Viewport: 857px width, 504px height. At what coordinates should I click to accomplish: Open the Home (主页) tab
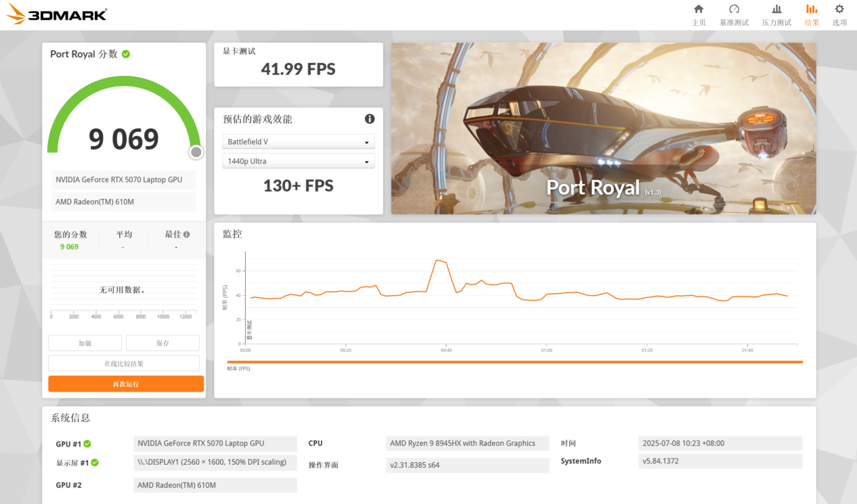click(699, 15)
